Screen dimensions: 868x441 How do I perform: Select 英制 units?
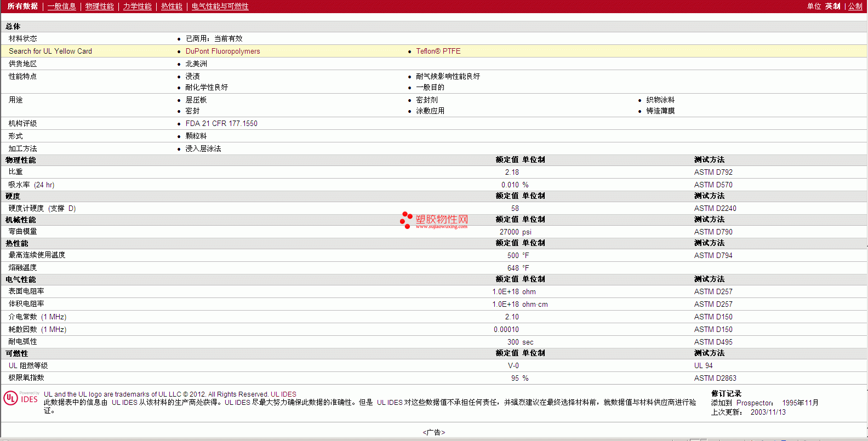[832, 6]
